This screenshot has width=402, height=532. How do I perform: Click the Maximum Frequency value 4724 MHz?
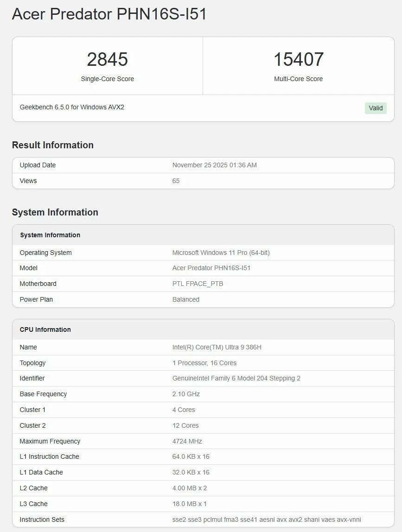coord(187,441)
